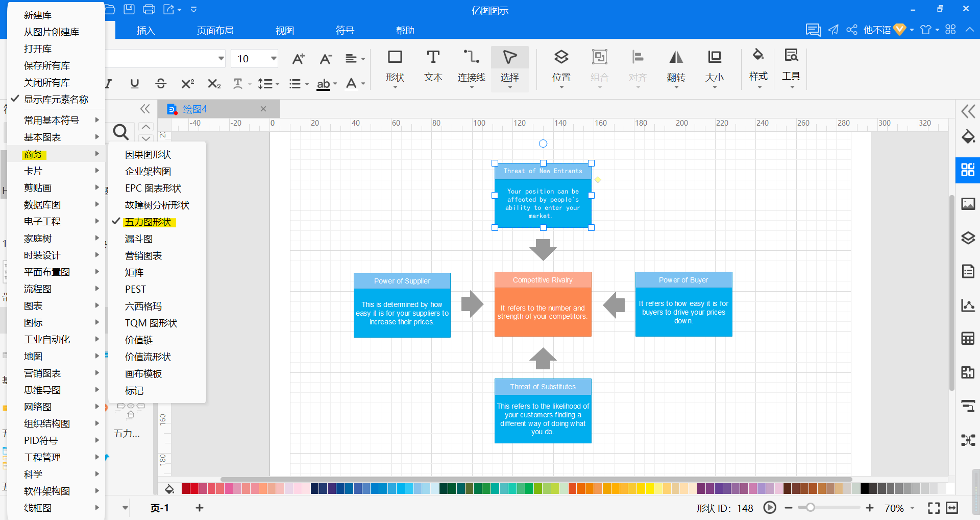Open the chart panel in right sidebar
The width and height of the screenshot is (980, 520).
click(968, 305)
